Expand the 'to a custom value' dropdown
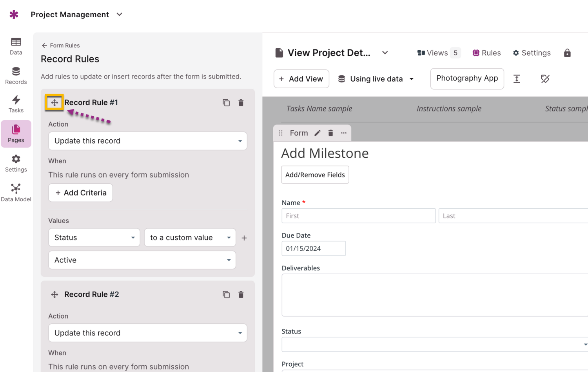588x372 pixels. (190, 237)
